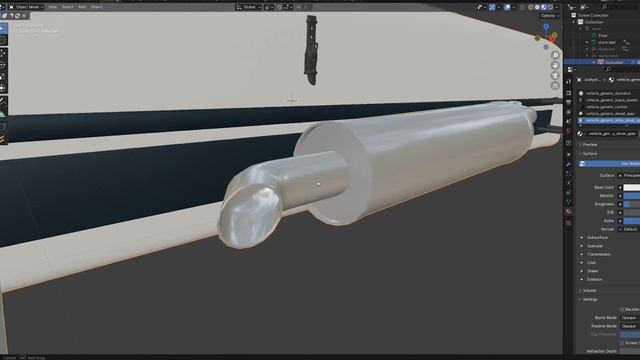Switch perspective/orthographic grid icon
The image size is (640, 360).
click(x=555, y=86)
